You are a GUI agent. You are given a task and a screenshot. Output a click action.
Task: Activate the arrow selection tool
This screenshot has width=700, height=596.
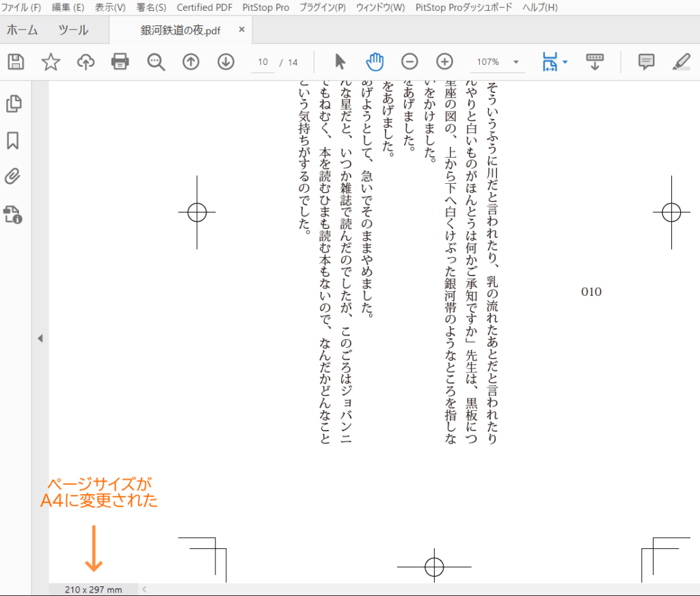click(x=340, y=62)
